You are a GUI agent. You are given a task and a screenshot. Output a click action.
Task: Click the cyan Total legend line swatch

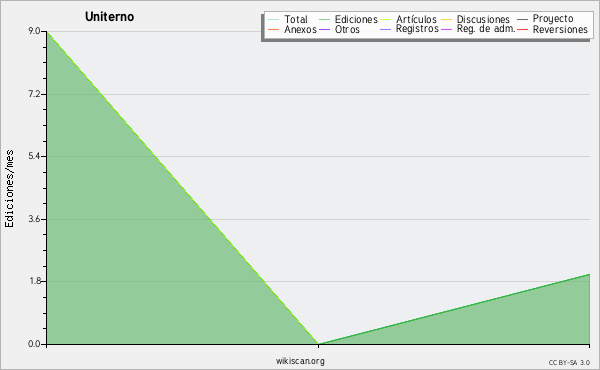[274, 19]
